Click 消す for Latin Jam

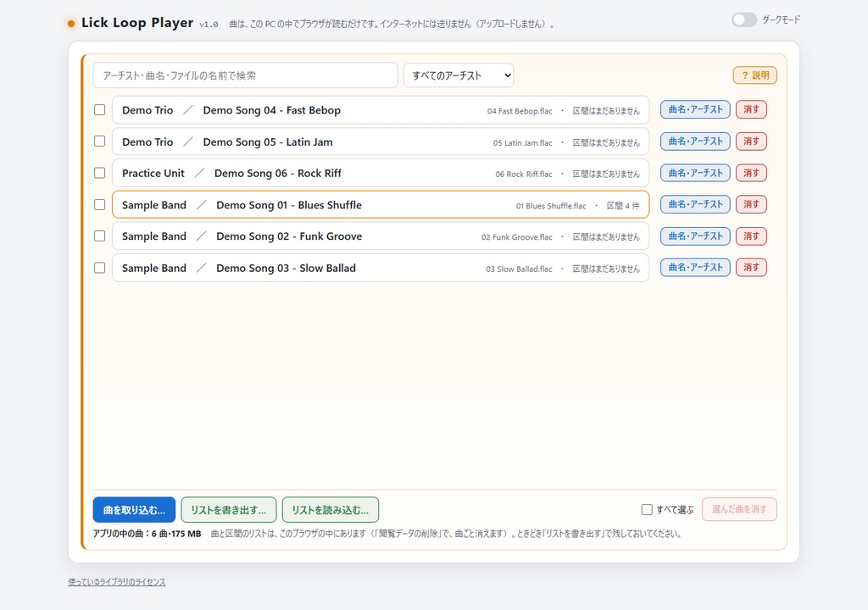(751, 141)
